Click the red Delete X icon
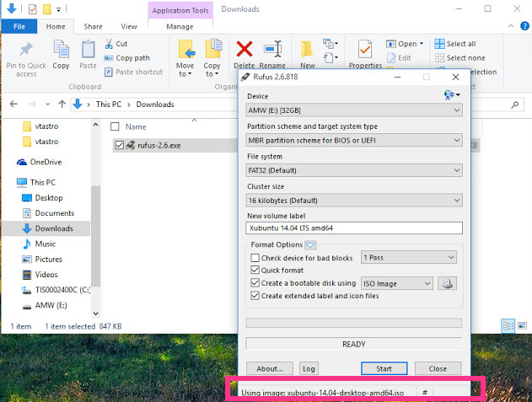The image size is (532, 402). tap(245, 49)
